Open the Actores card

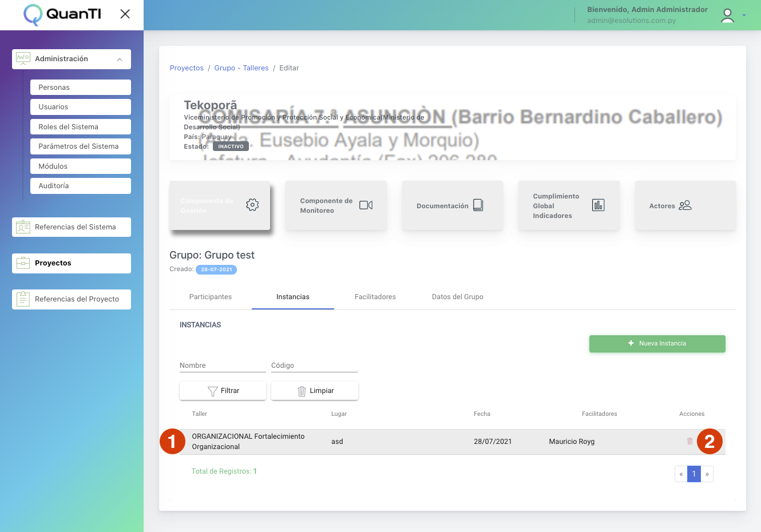(685, 205)
